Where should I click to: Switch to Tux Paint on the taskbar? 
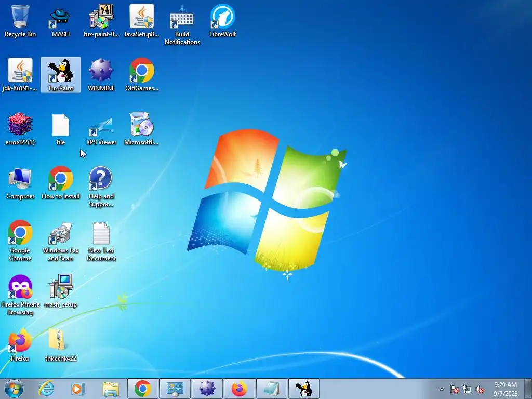[303, 389]
